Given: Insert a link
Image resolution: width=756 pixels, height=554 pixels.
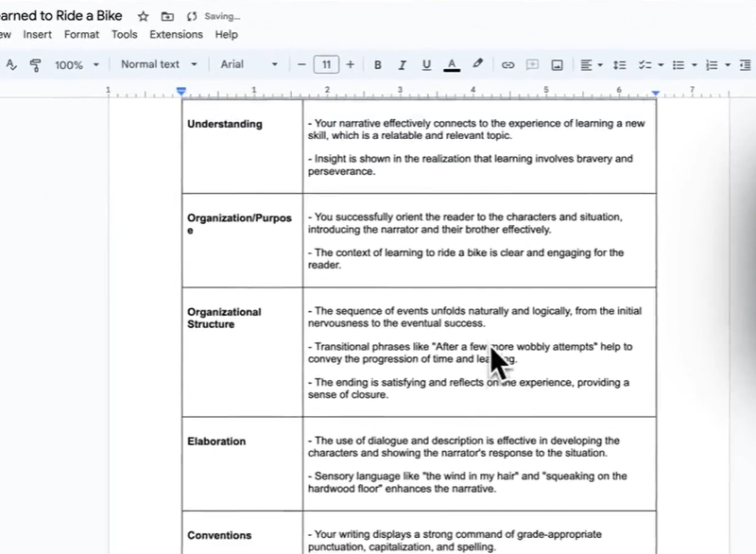Looking at the screenshot, I should pyautogui.click(x=507, y=65).
